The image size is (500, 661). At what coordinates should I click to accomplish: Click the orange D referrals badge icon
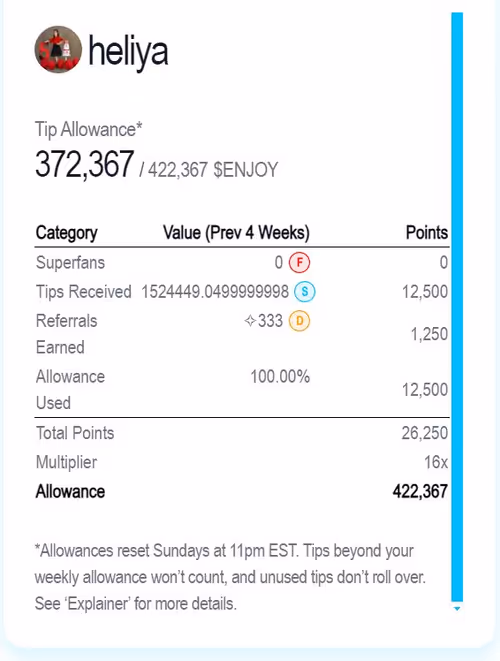tap(299, 321)
